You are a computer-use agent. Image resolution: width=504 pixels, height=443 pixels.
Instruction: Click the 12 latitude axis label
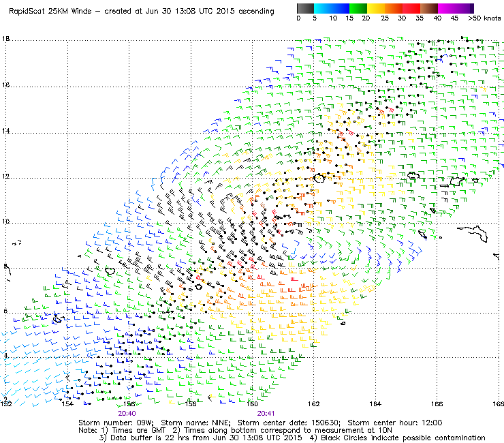[5, 177]
